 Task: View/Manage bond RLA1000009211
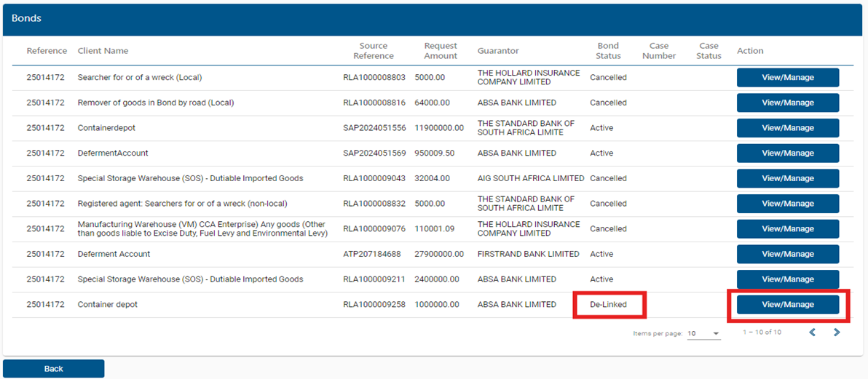click(788, 279)
